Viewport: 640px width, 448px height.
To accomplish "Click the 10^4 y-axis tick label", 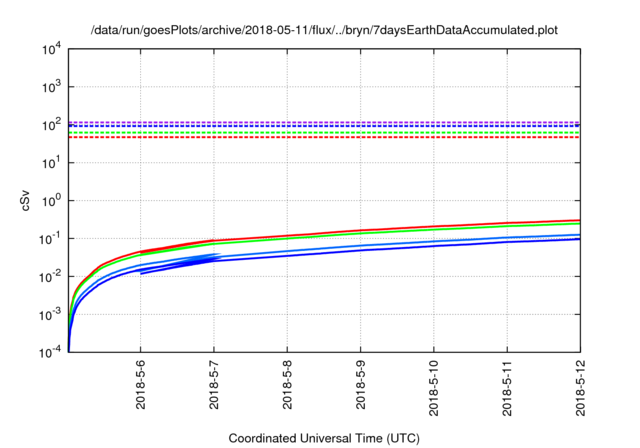I will coord(51,49).
